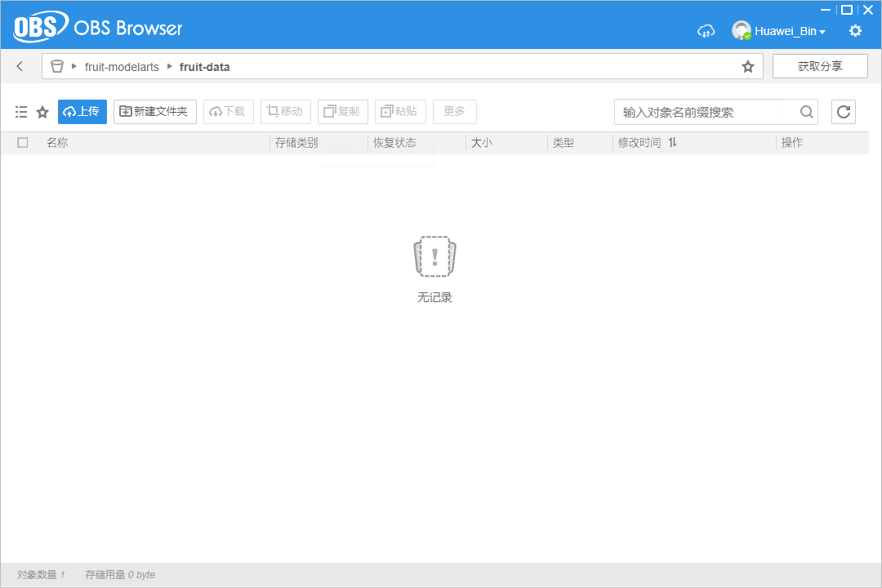Click the 复制 copy button
Screen dimensions: 882x588
coord(342,111)
